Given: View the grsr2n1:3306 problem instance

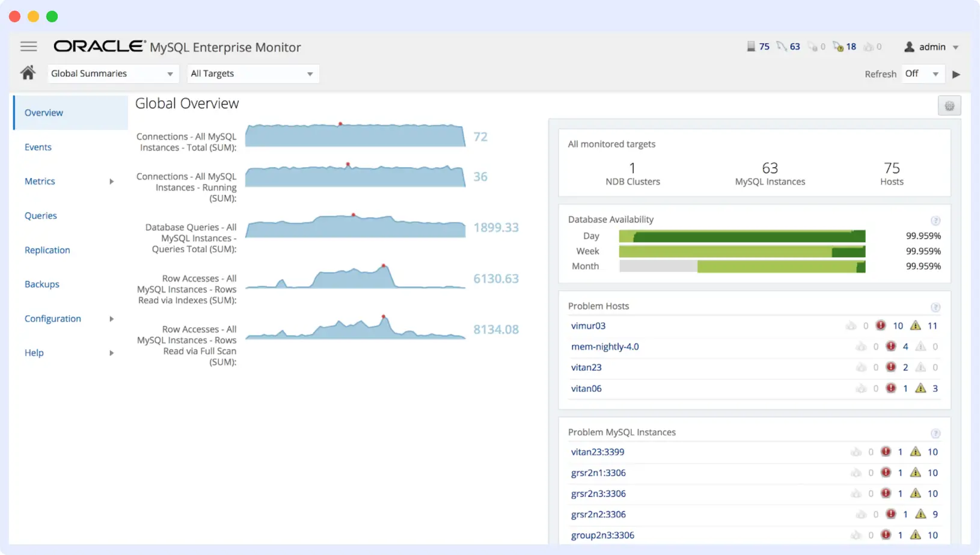Looking at the screenshot, I should (598, 473).
